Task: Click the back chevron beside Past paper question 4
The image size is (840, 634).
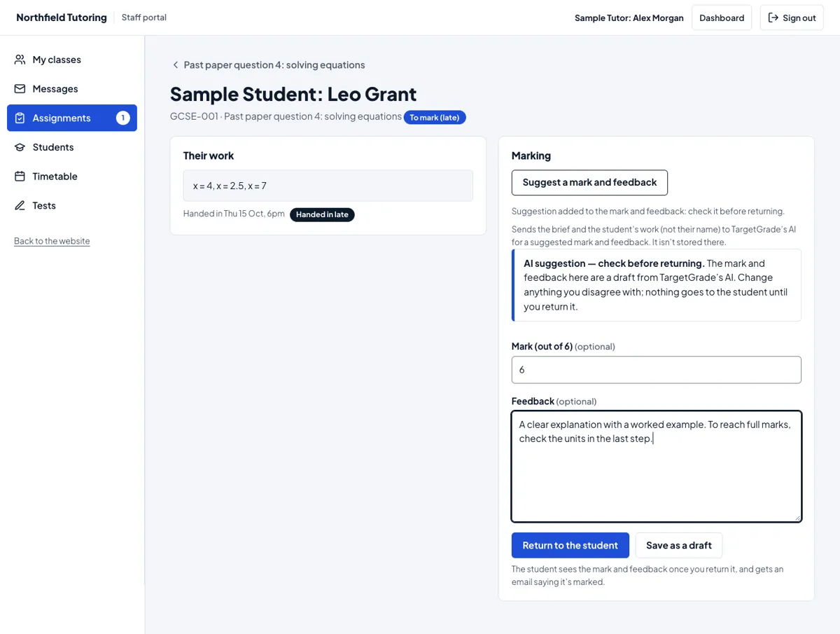Action: tap(176, 65)
